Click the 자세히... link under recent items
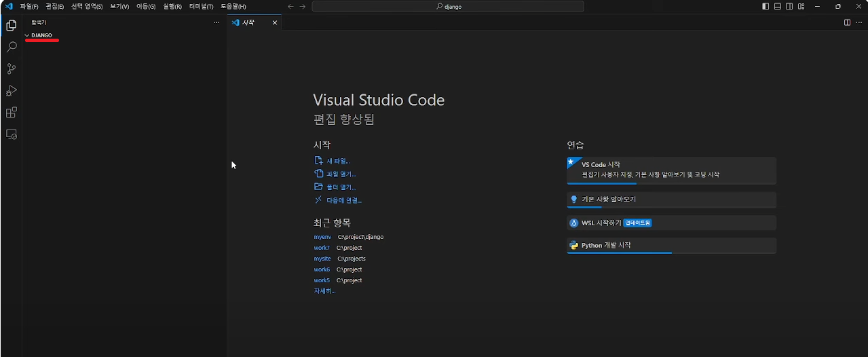The width and height of the screenshot is (868, 357). [x=324, y=291]
